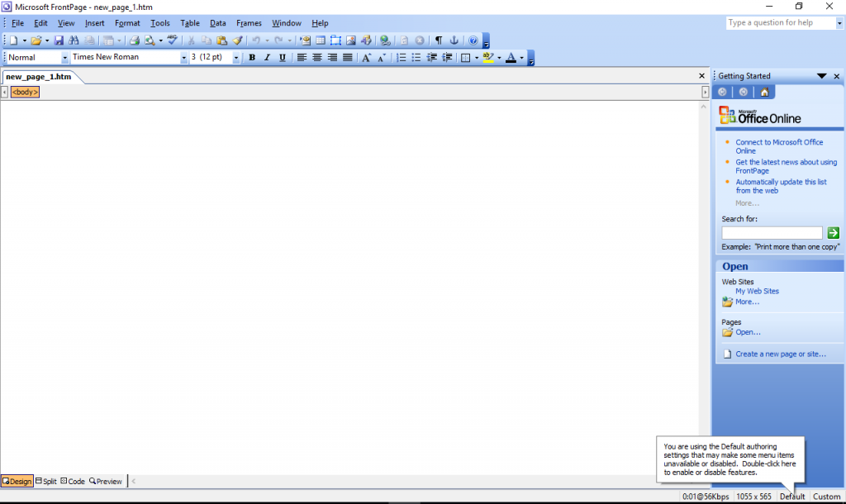Align text right
This screenshot has width=846, height=504.
click(x=332, y=58)
